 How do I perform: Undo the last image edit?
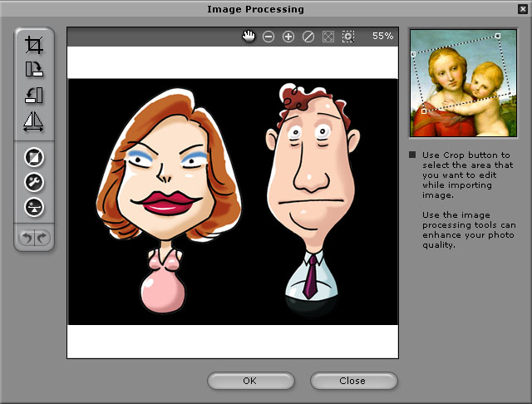click(x=27, y=238)
